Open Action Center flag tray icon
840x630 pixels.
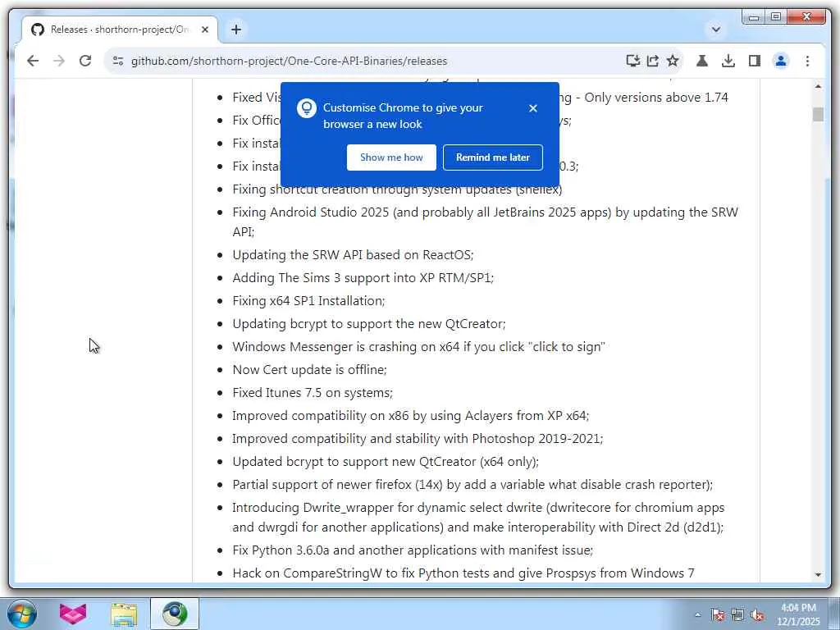(x=717, y=614)
